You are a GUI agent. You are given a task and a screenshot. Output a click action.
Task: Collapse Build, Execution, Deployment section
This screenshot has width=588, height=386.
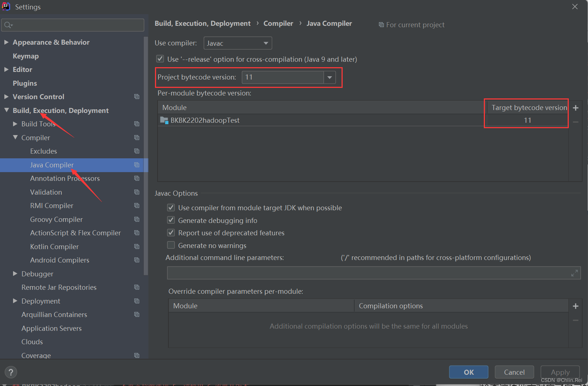[x=7, y=110]
